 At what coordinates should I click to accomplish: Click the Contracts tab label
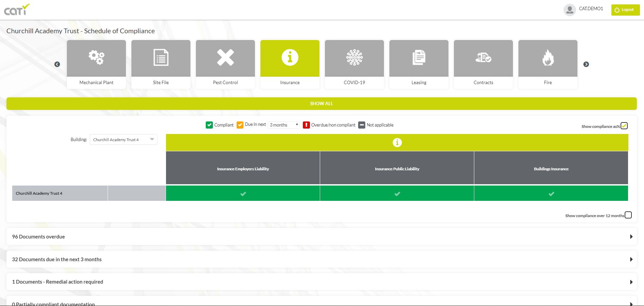coord(483,82)
